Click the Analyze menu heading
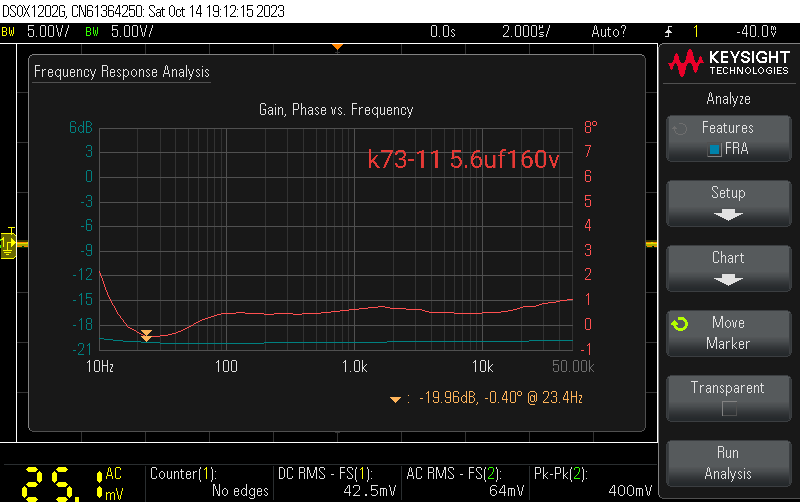The width and height of the screenshot is (800, 502). point(728,98)
